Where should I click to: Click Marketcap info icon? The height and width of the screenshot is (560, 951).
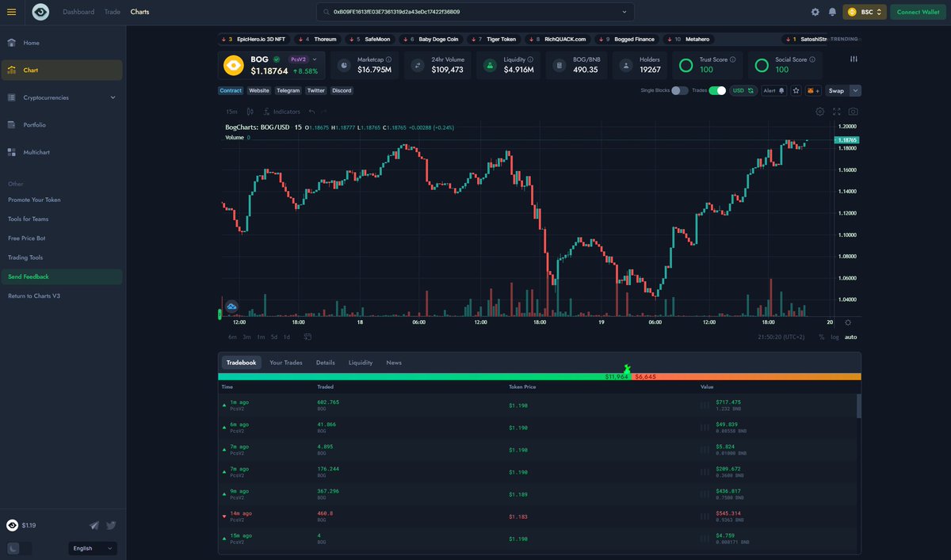(389, 59)
